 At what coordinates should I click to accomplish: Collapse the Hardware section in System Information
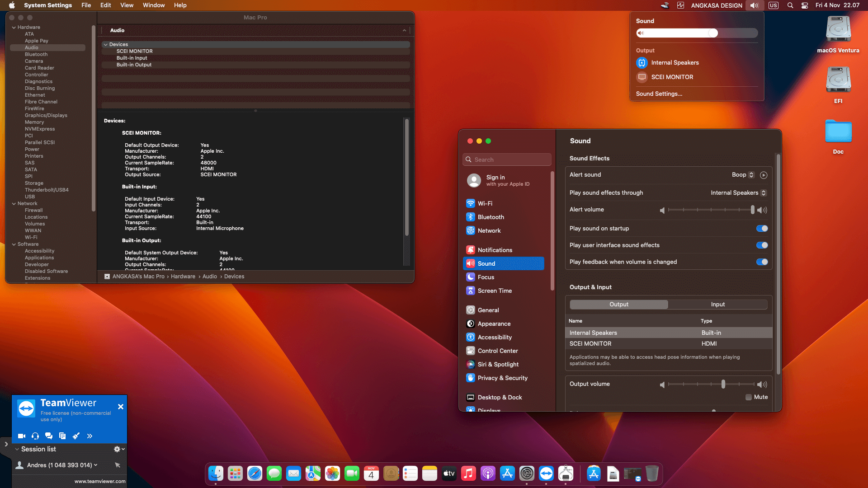coord(14,28)
